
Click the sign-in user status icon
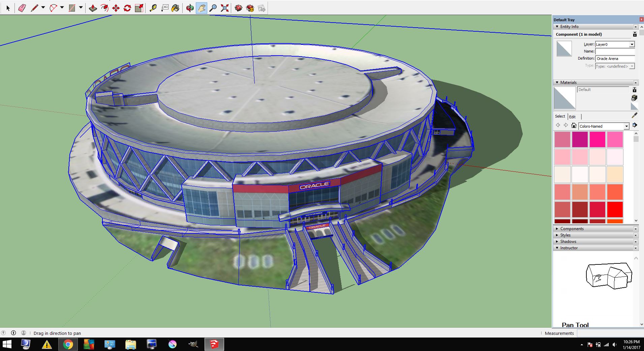click(x=24, y=333)
